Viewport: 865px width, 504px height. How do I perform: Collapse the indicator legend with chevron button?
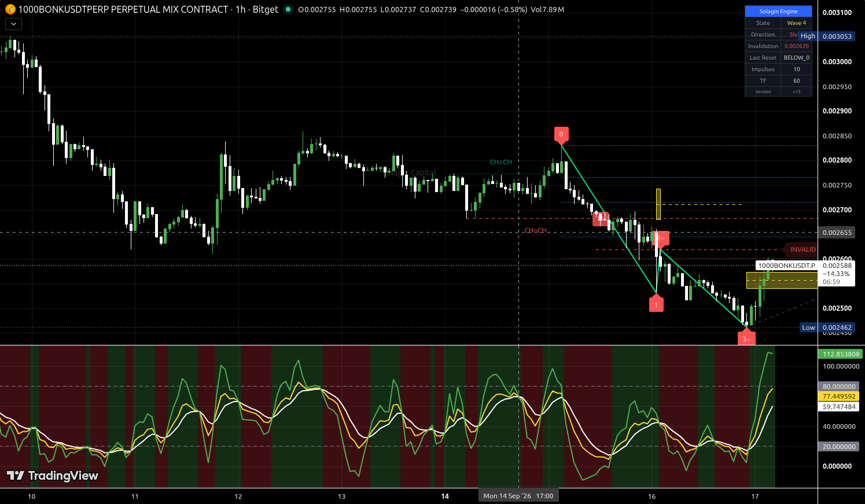point(13,24)
